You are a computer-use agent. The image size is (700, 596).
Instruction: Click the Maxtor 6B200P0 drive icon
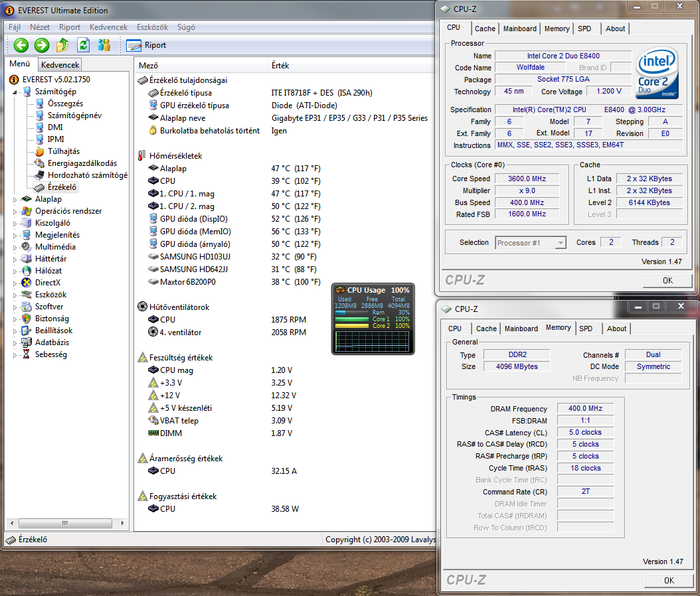153,282
